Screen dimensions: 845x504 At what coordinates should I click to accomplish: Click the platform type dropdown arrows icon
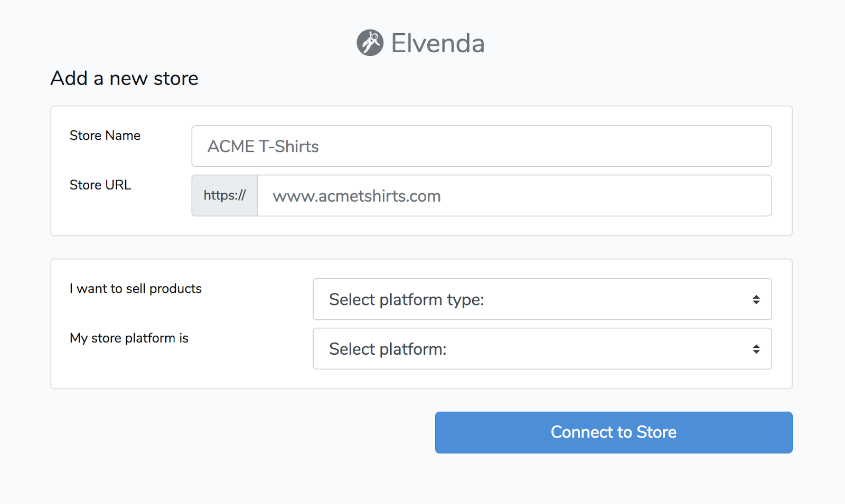(x=756, y=300)
